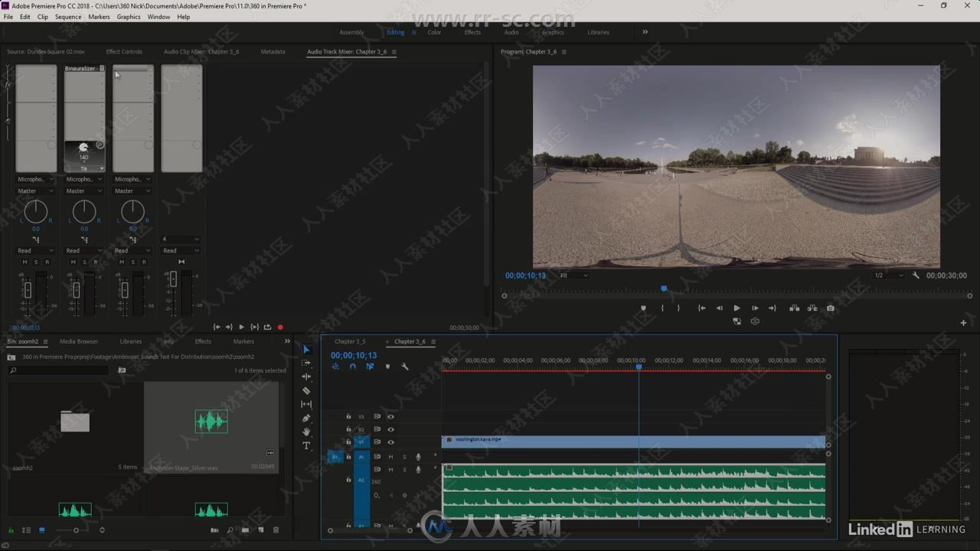Toggle V1 track output eye
Screen dimensions: 980x551
[x=390, y=442]
